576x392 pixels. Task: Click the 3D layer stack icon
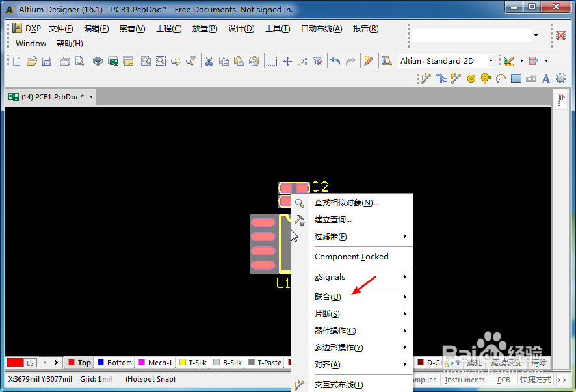[98, 61]
